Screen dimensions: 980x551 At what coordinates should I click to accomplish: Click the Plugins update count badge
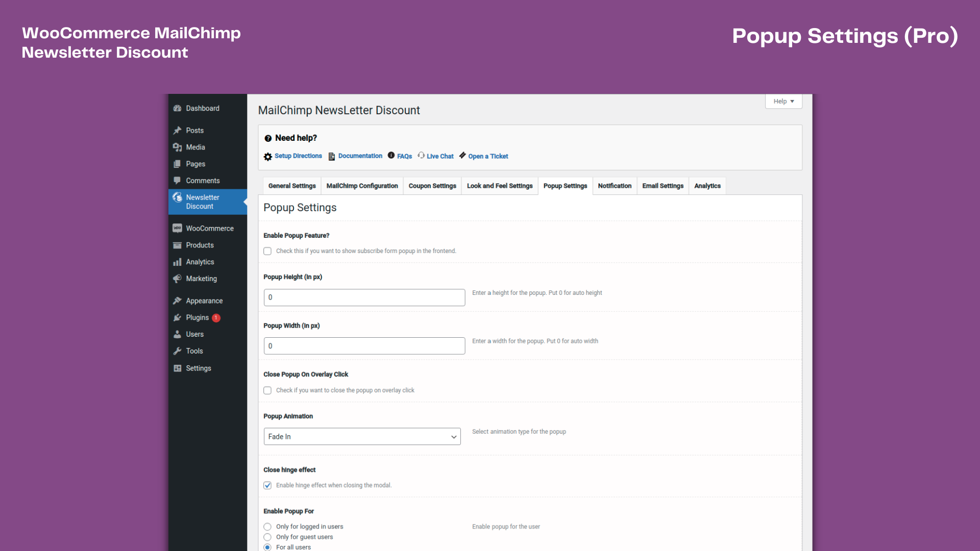coord(216,318)
